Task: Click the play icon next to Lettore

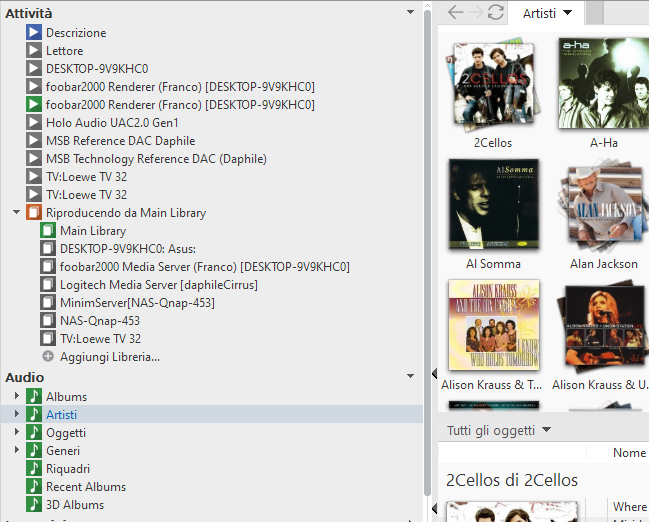Action: [34, 51]
